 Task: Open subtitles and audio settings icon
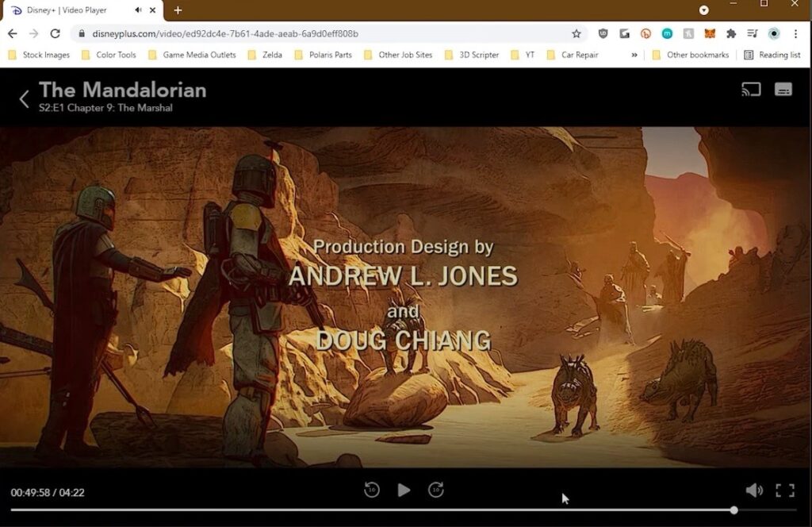(783, 89)
